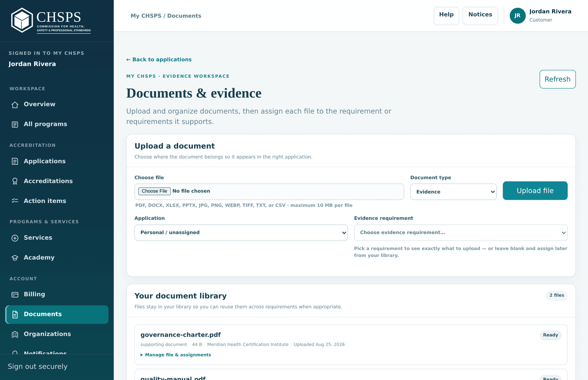588x380 pixels.
Task: Click the Refresh button
Action: [557, 79]
